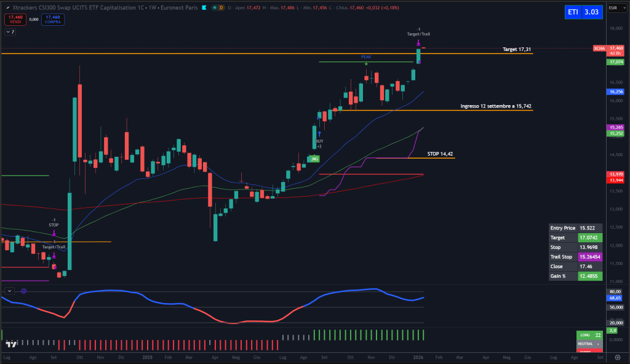Click the pencil edit icon before the symbol name

(x=8, y=8)
